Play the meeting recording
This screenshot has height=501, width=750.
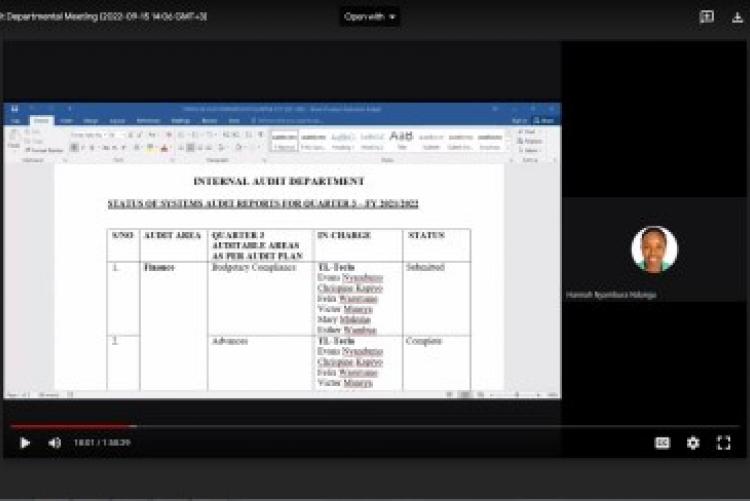pos(25,443)
